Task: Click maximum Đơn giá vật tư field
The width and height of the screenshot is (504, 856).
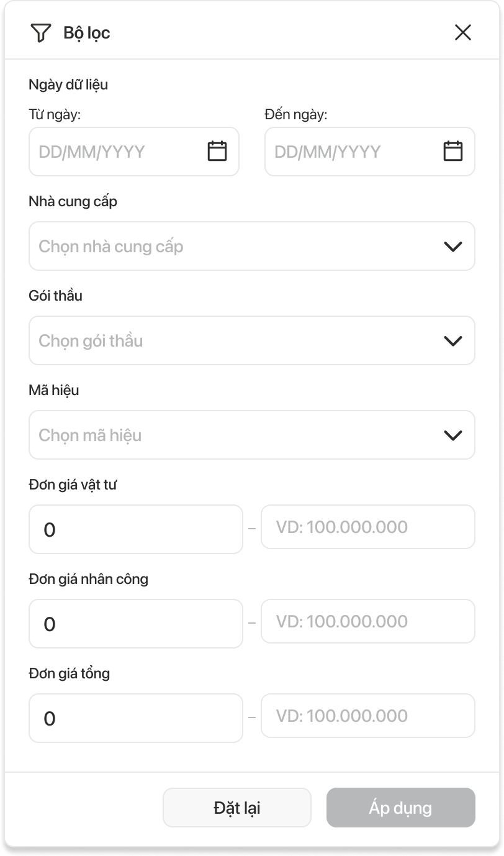Action: click(x=367, y=527)
